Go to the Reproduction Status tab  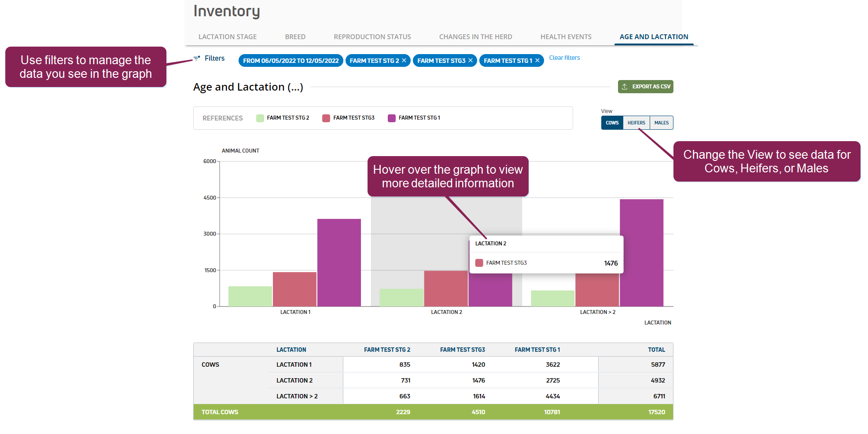point(372,37)
